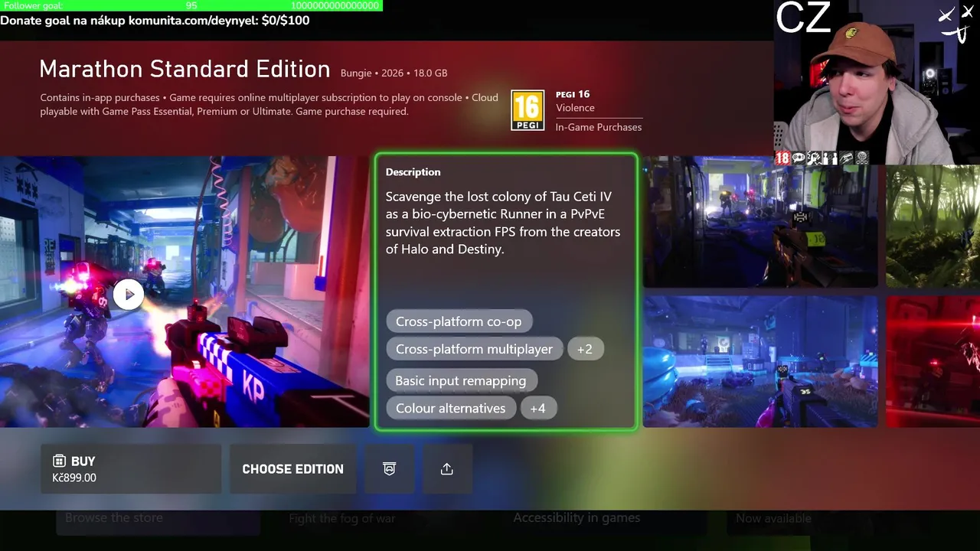The image size is (980, 551).
Task: Add game to wishlist icon button
Action: tap(389, 469)
